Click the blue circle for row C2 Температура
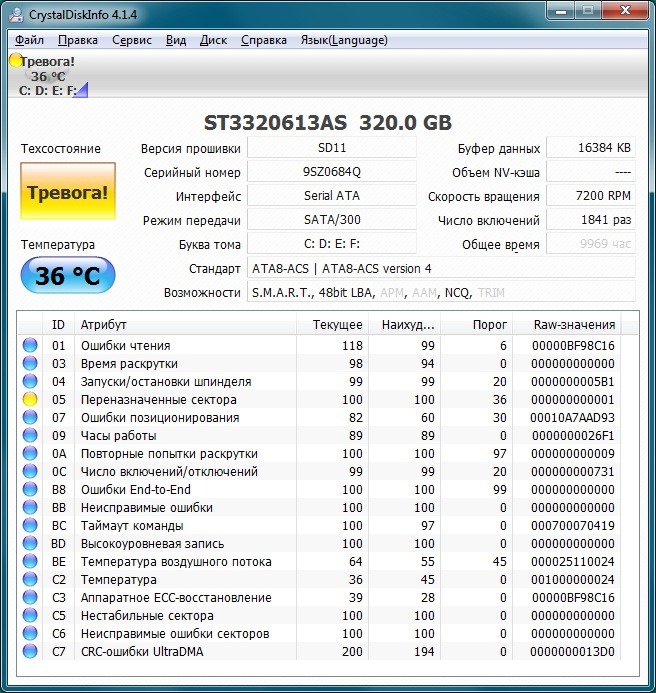Viewport: 656px width, 693px height. pos(30,579)
